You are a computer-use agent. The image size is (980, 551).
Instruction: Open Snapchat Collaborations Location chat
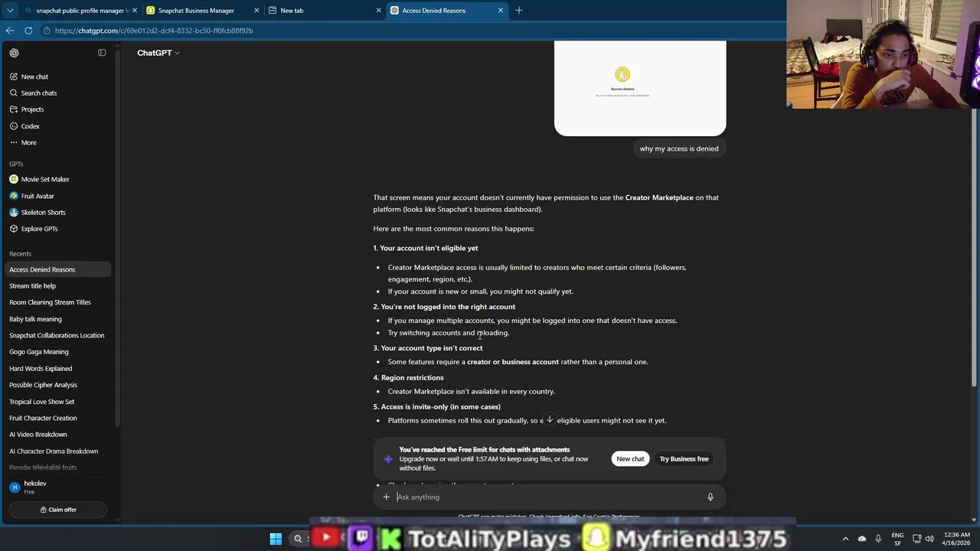[x=58, y=335]
